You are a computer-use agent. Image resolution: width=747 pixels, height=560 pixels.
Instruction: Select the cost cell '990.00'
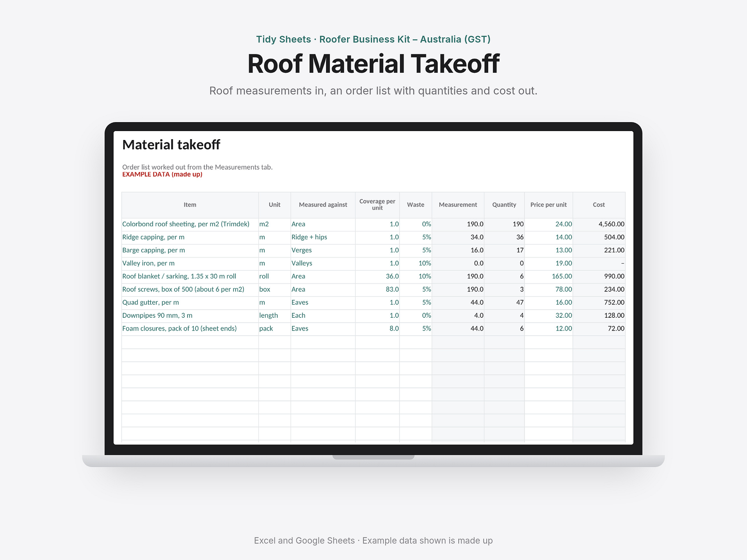[x=599, y=276]
